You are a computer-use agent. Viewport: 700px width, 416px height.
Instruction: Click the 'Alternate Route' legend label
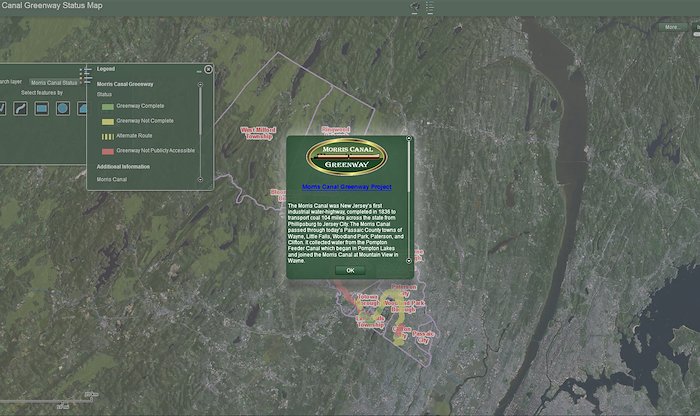tap(134, 135)
